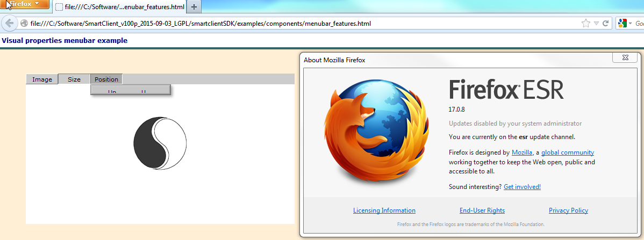Bookmark this page with the star icon
This screenshot has width=644, height=240.
point(585,24)
